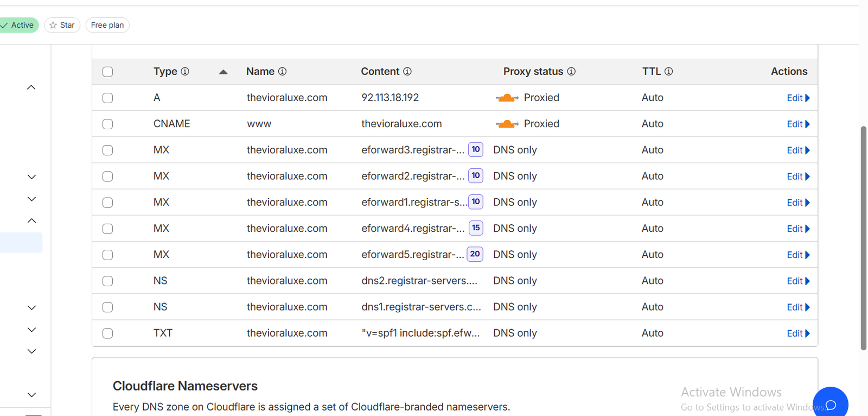This screenshot has width=868, height=416.
Task: Expand Edit for dns2.registrar-servers NS record
Action: click(x=797, y=281)
